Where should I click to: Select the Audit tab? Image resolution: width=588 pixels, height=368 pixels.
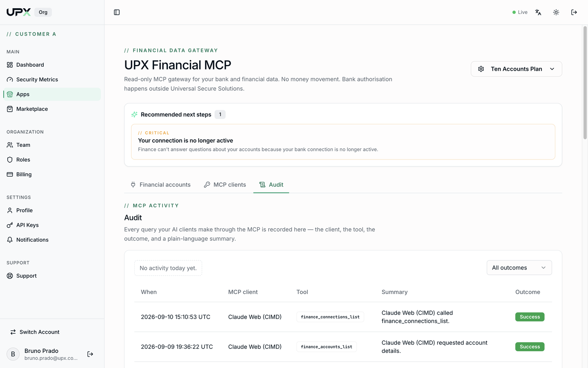click(x=271, y=185)
